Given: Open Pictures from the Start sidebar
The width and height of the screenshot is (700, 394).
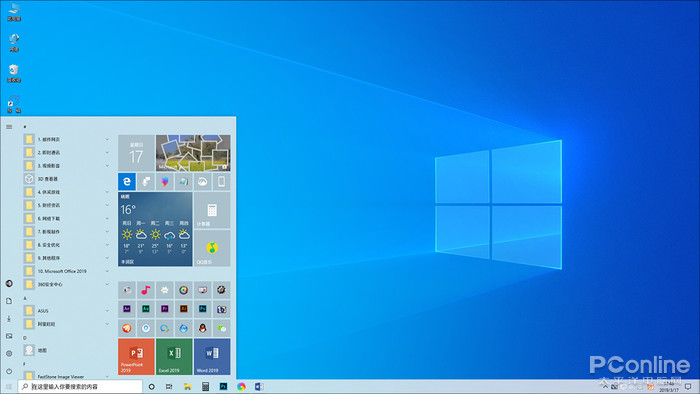Looking at the screenshot, I should tap(9, 336).
